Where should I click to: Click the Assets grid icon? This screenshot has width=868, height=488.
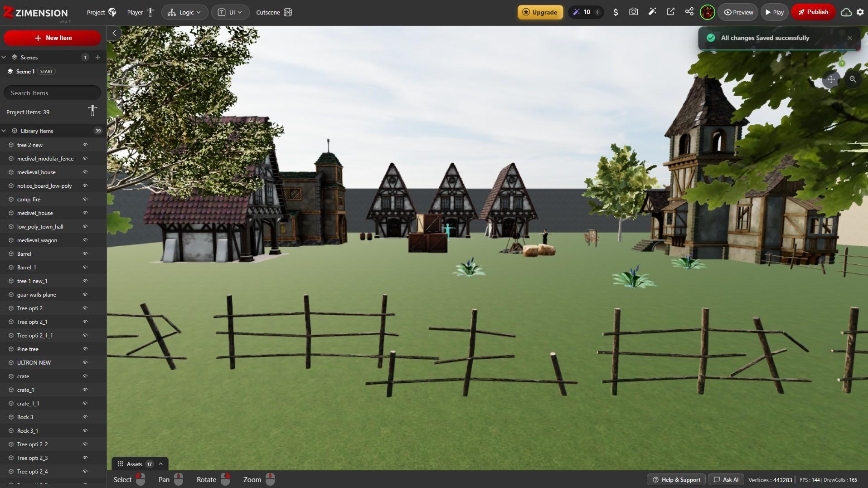tap(120, 464)
